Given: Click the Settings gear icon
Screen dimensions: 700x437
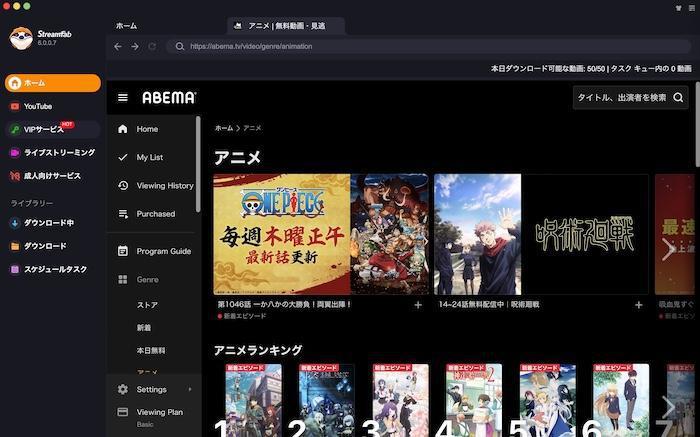Looking at the screenshot, I should coord(123,389).
